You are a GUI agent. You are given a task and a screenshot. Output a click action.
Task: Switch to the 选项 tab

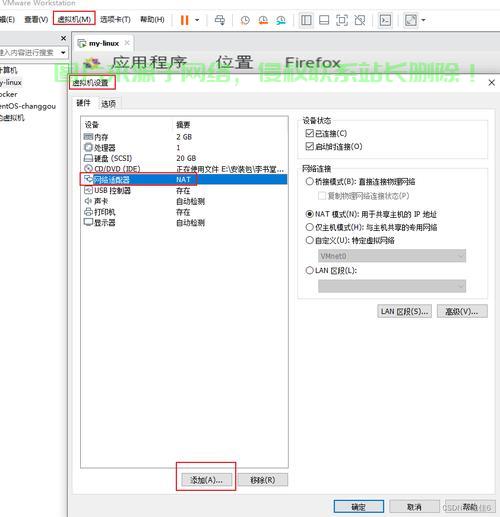[x=108, y=104]
